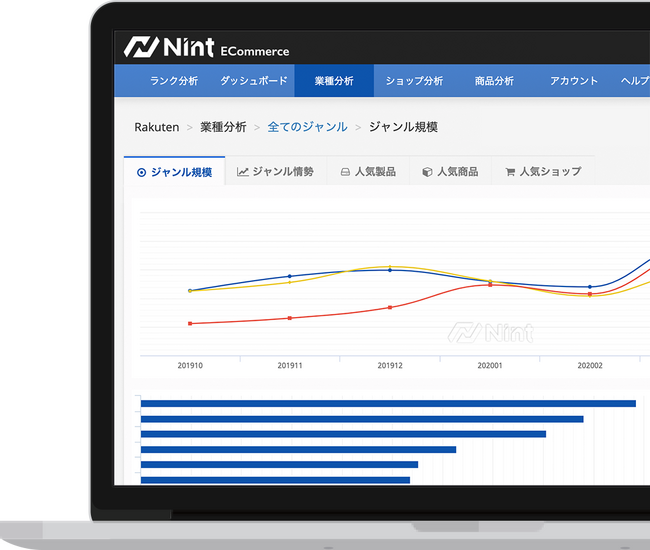The image size is (650, 550).
Task: Open the アカウント menu
Action: point(574,81)
